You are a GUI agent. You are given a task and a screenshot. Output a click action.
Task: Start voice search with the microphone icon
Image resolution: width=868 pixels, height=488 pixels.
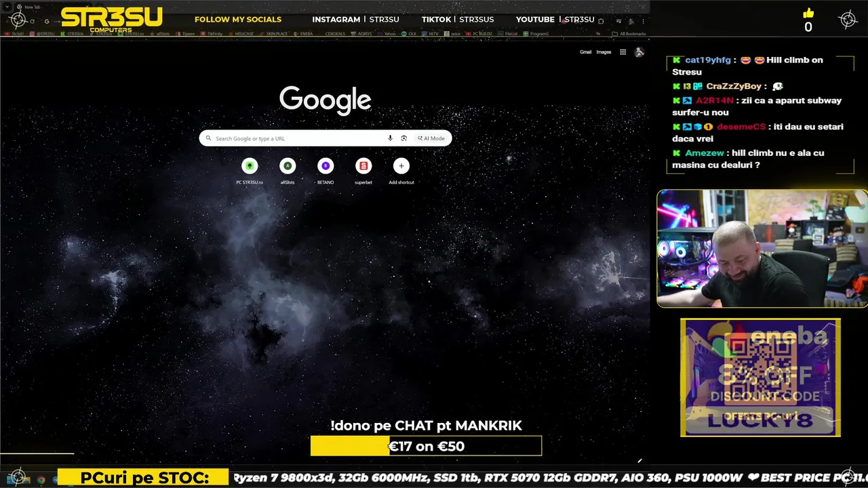[x=390, y=138]
